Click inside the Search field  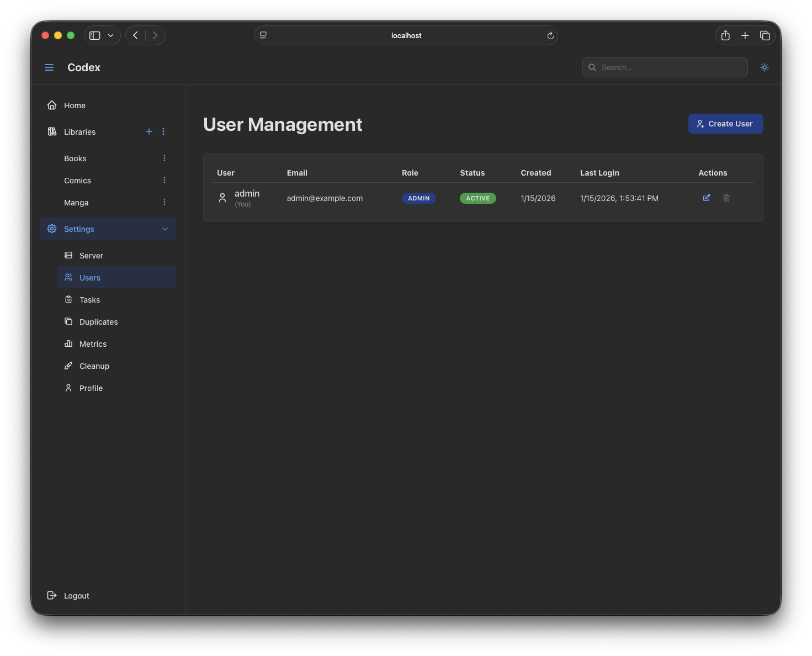pyautogui.click(x=665, y=67)
